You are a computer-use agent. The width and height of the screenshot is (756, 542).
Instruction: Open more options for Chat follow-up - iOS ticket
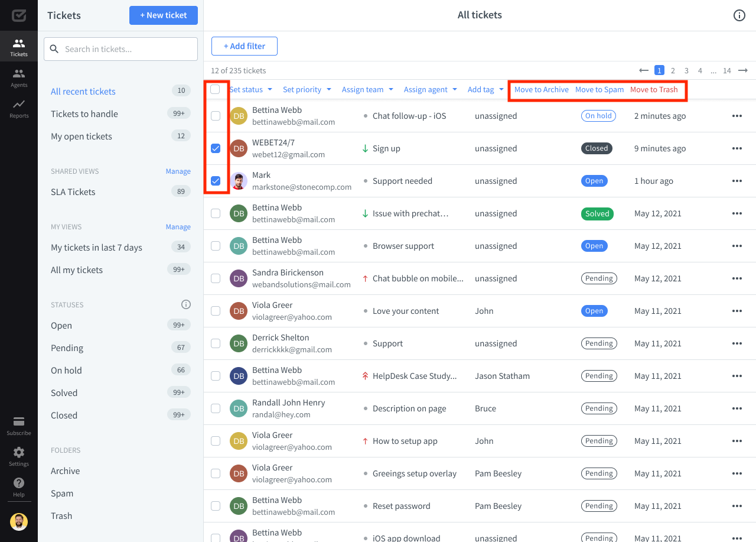(737, 116)
